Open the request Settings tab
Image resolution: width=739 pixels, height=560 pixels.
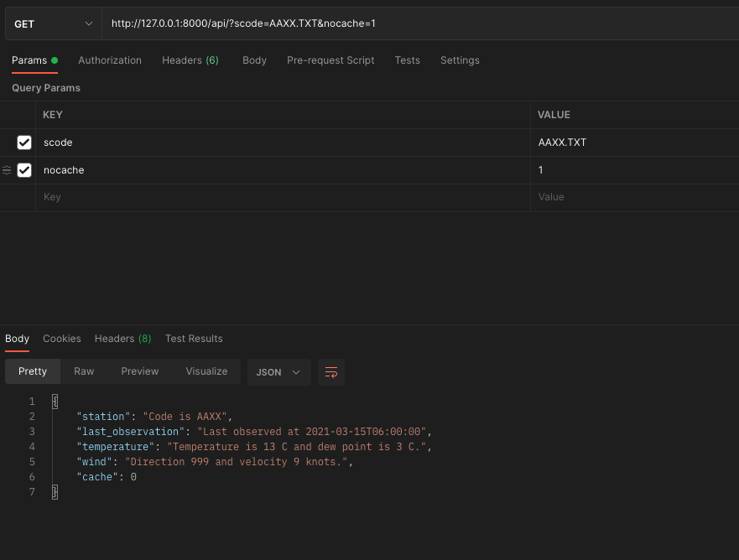click(x=460, y=60)
